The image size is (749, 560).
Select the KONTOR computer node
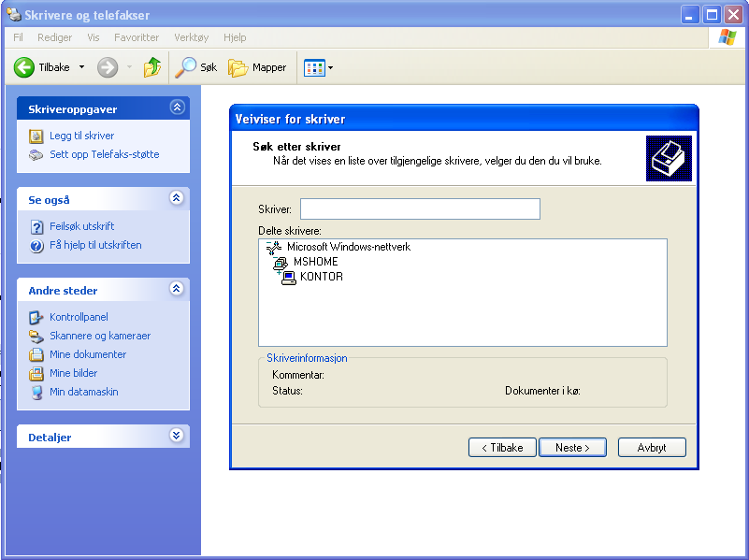pos(322,277)
